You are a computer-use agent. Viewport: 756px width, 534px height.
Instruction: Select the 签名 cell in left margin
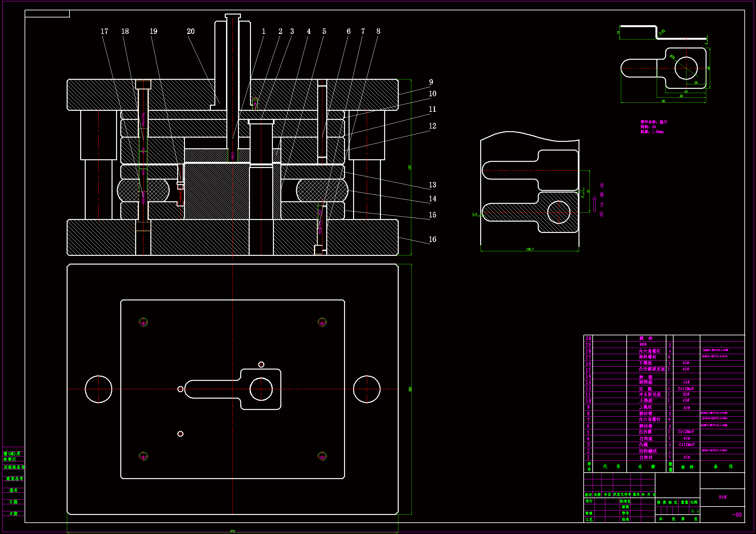click(x=14, y=490)
